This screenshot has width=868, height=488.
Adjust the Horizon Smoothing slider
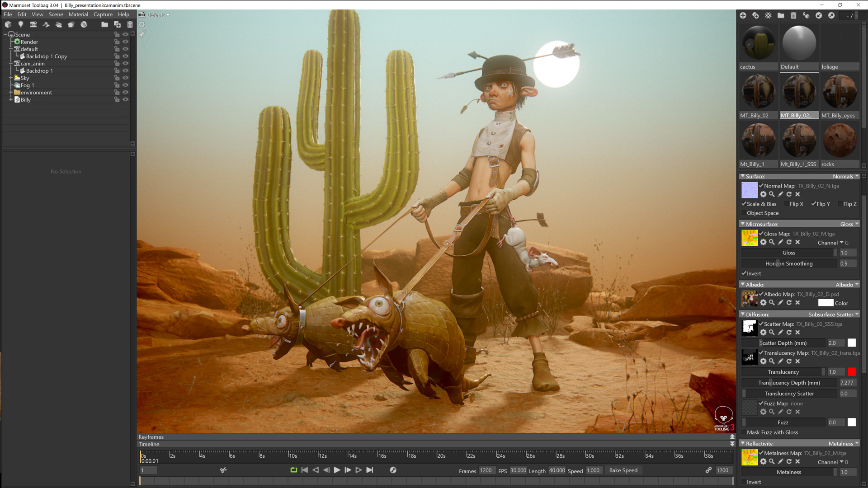point(789,264)
